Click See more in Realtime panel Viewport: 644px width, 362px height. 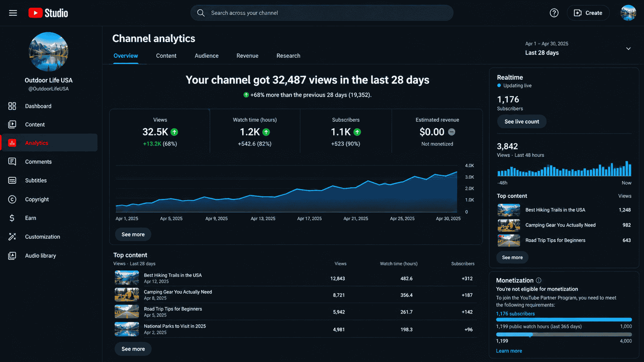[512, 257]
